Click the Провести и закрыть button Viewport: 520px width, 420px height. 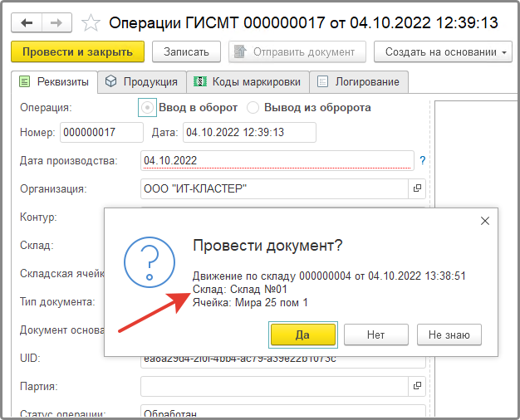pos(77,51)
